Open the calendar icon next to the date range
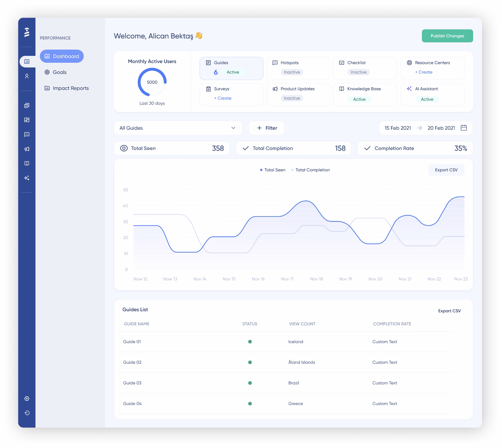This screenshot has width=502, height=448. (464, 128)
